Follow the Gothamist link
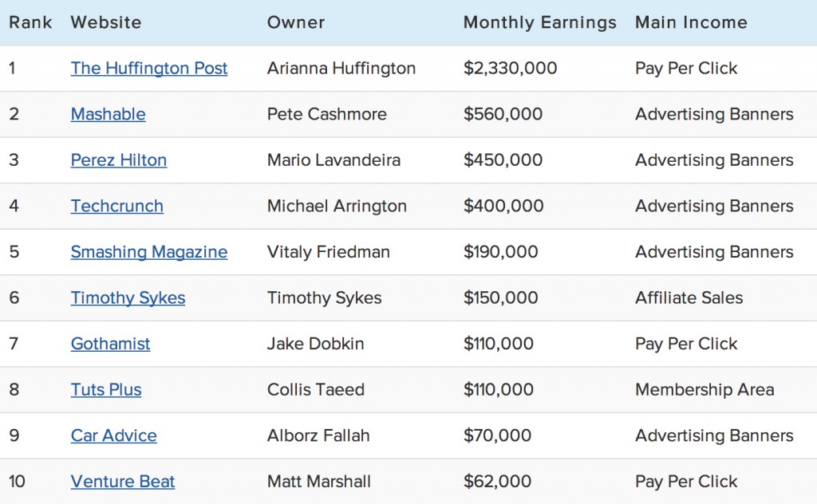Screen dimensions: 817x504 pyautogui.click(x=110, y=344)
